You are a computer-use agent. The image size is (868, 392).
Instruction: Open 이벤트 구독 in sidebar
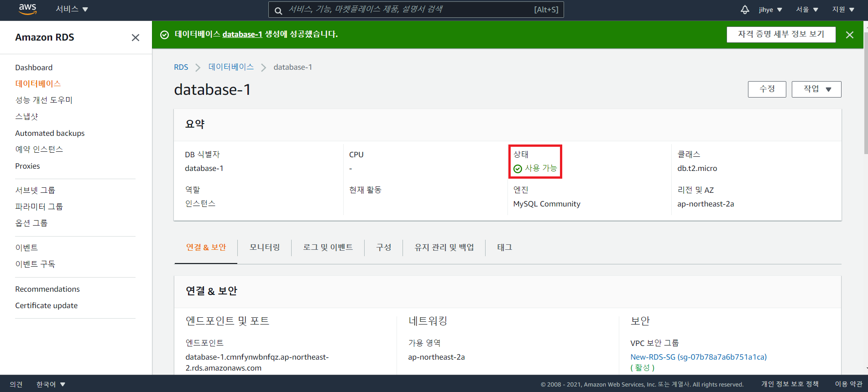[x=35, y=264]
